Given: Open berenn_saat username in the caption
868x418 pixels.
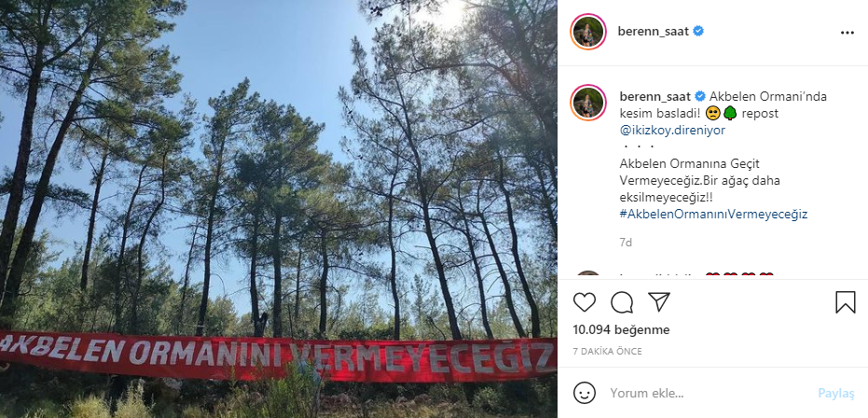Looking at the screenshot, I should (x=654, y=96).
